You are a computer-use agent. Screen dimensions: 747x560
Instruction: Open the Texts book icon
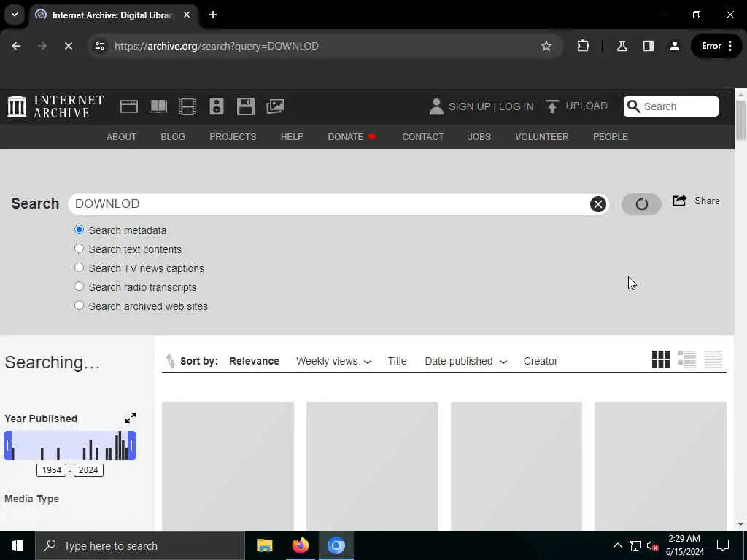158,106
